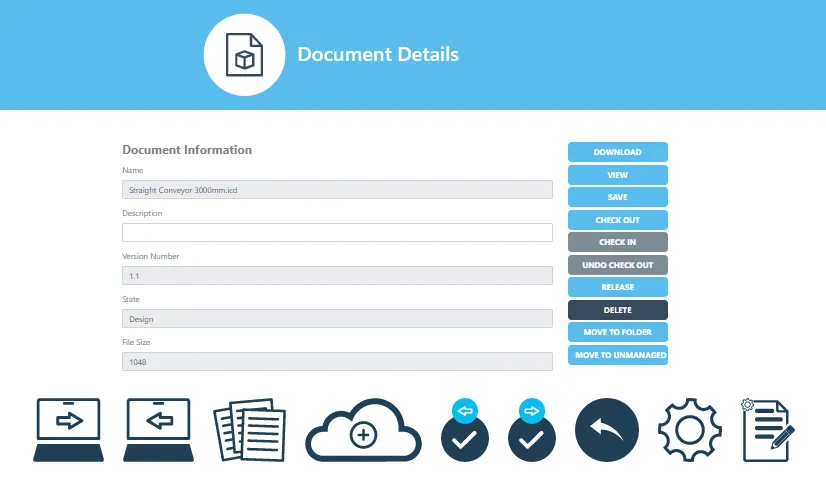
Task: Click the MOVE TO UNMANAGED button
Action: [617, 355]
